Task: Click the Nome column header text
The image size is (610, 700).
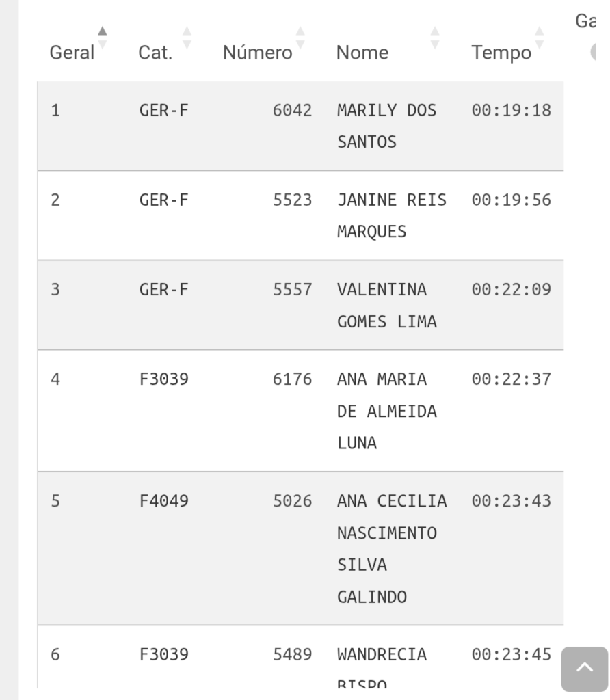Action: pos(362,53)
